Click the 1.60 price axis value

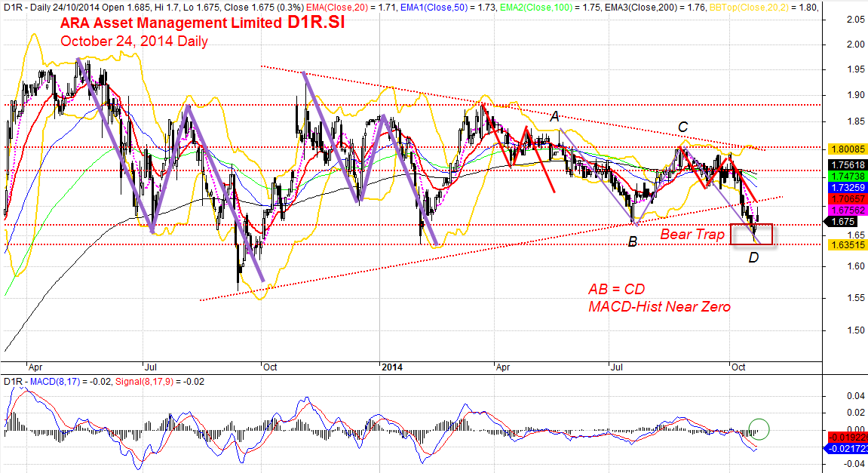pos(856,266)
